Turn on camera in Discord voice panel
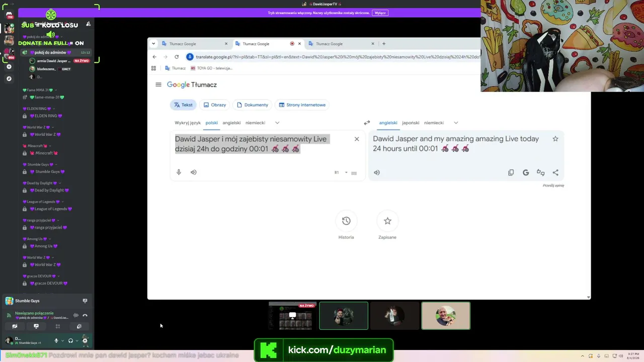Screen dimensions: 644x362 pyautogui.click(x=15, y=326)
